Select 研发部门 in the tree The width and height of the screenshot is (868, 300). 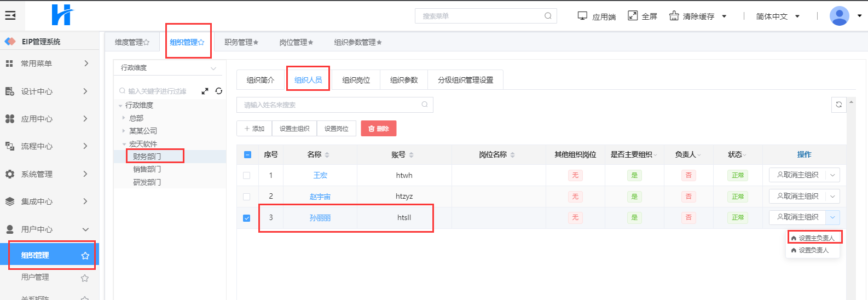point(147,182)
